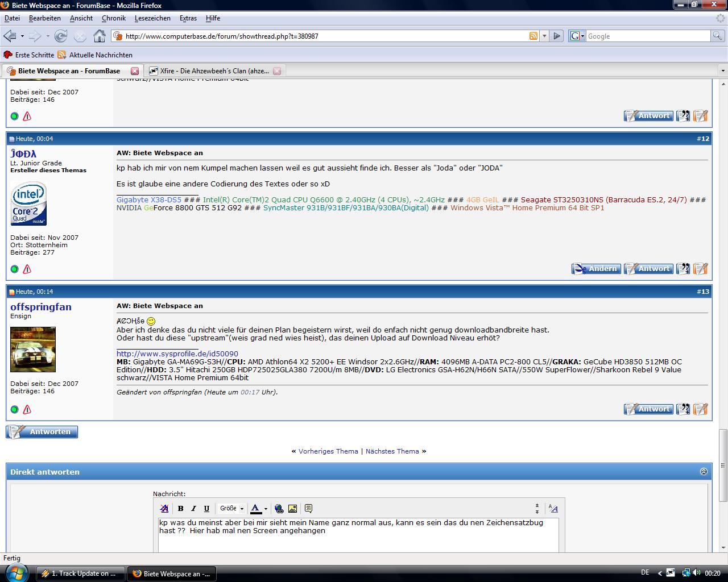This screenshot has height=582, width=728.
Task: Click the post status icon beside Heute, 00:14
Action: tap(11, 292)
